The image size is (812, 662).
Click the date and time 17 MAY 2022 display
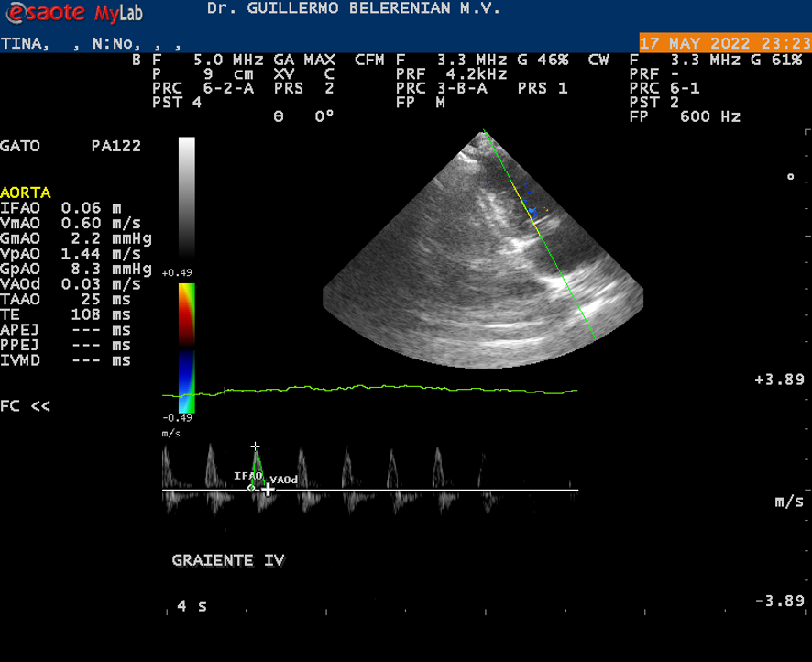725,42
